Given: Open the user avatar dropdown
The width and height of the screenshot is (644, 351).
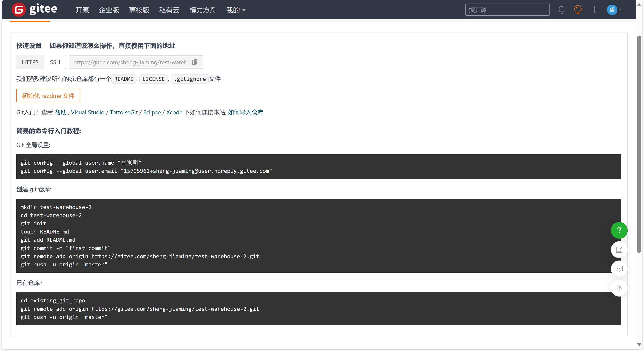Looking at the screenshot, I should coord(614,10).
